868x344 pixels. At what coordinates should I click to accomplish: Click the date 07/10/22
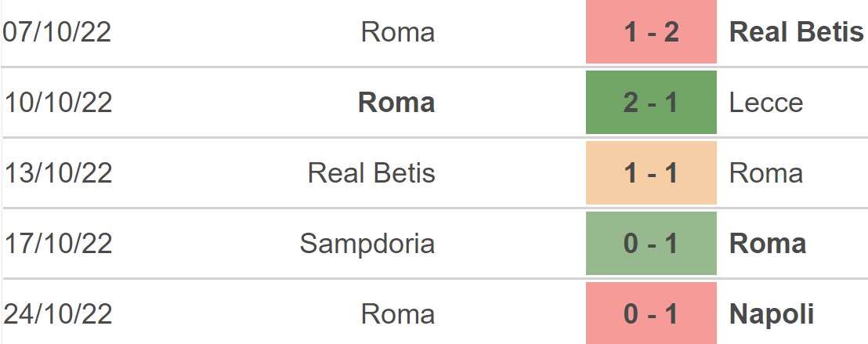pyautogui.click(x=57, y=31)
